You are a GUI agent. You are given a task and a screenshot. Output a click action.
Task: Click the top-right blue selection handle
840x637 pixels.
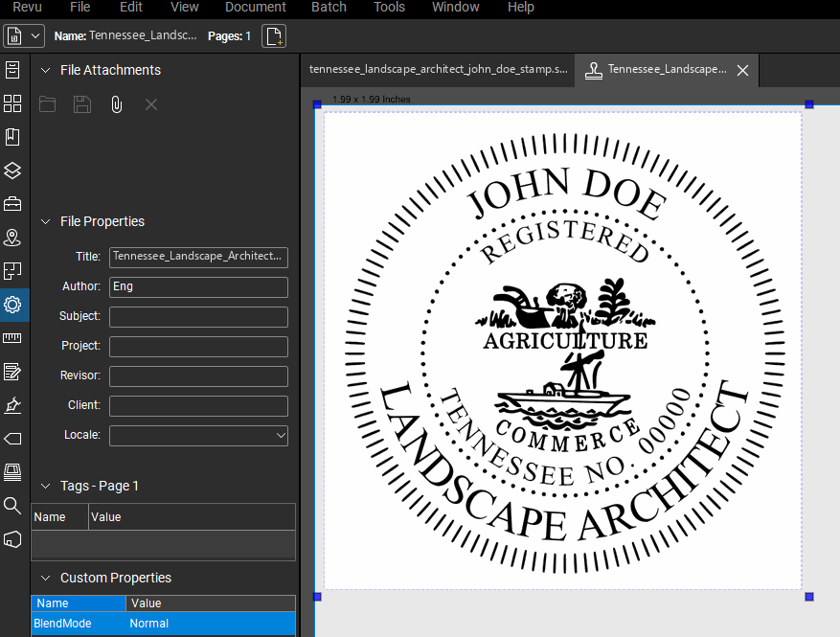pyautogui.click(x=809, y=104)
